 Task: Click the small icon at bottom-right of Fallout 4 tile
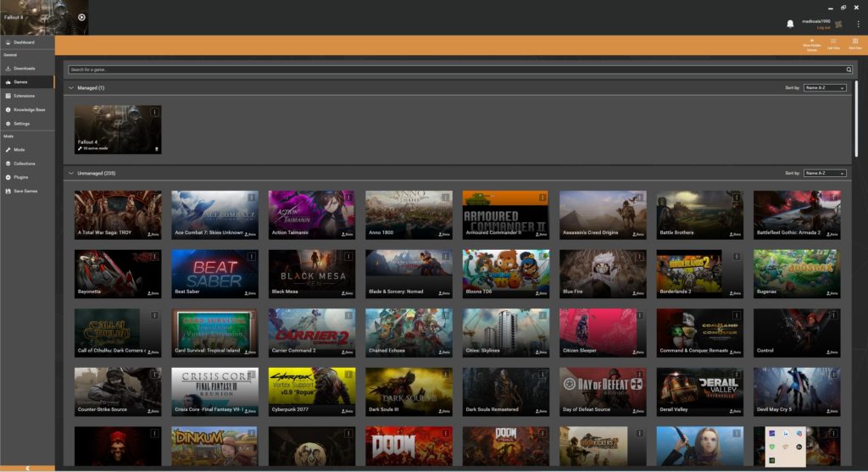(157, 149)
